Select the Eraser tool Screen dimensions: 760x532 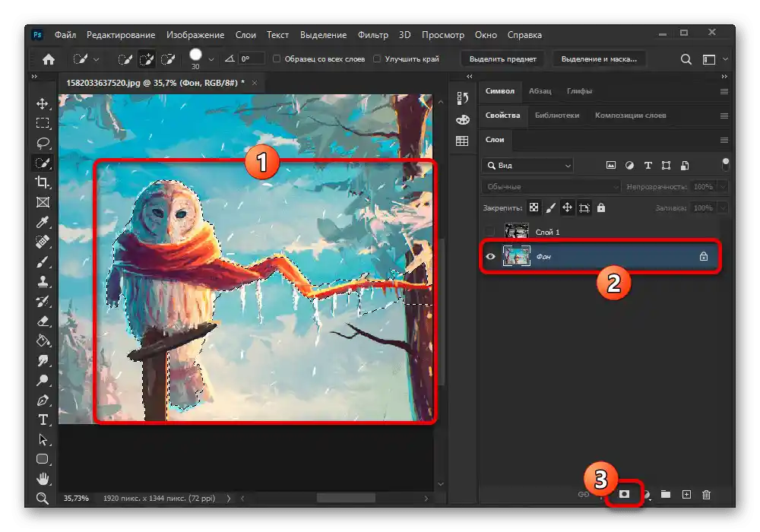(43, 321)
